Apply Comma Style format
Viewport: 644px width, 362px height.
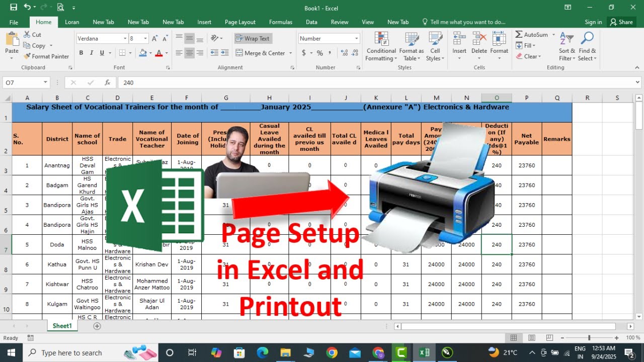tap(330, 53)
